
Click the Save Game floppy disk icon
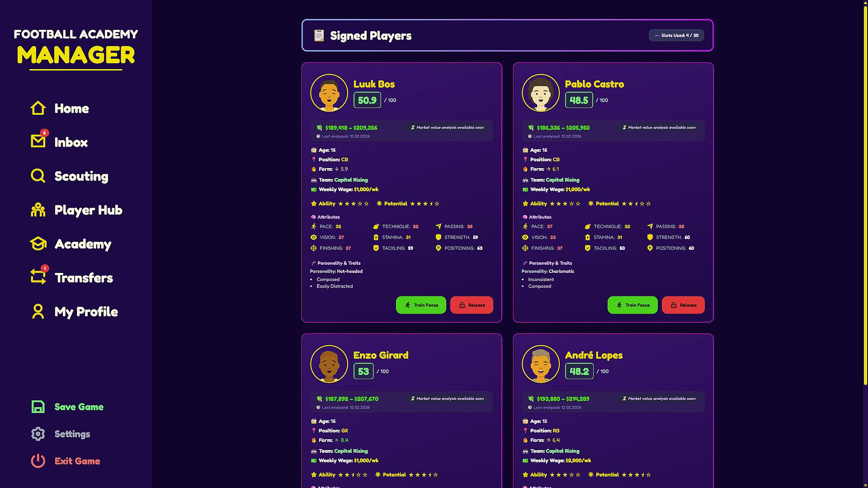click(38, 407)
